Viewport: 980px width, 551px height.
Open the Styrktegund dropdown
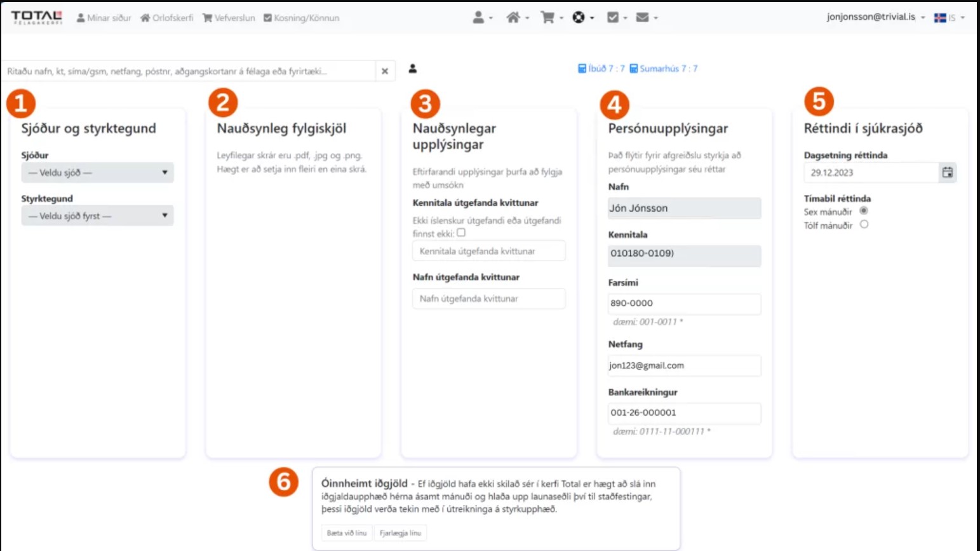[x=97, y=216]
